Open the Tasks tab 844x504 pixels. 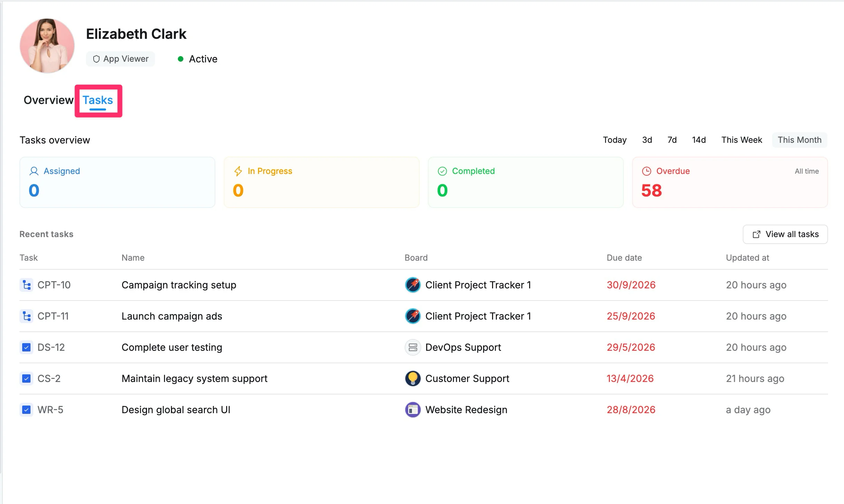coord(98,100)
